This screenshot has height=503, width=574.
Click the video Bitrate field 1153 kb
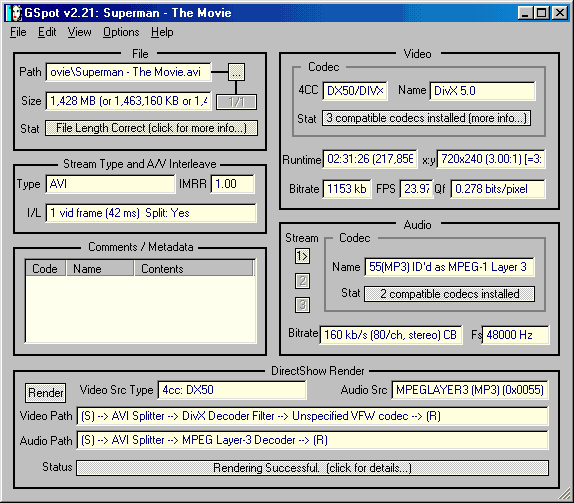(x=347, y=189)
